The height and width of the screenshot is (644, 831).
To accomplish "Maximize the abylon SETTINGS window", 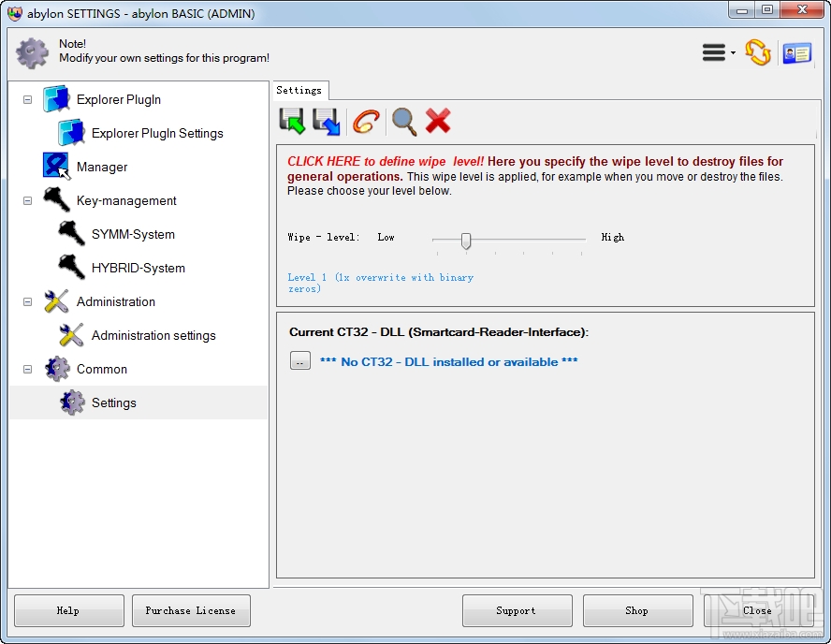I will click(766, 10).
